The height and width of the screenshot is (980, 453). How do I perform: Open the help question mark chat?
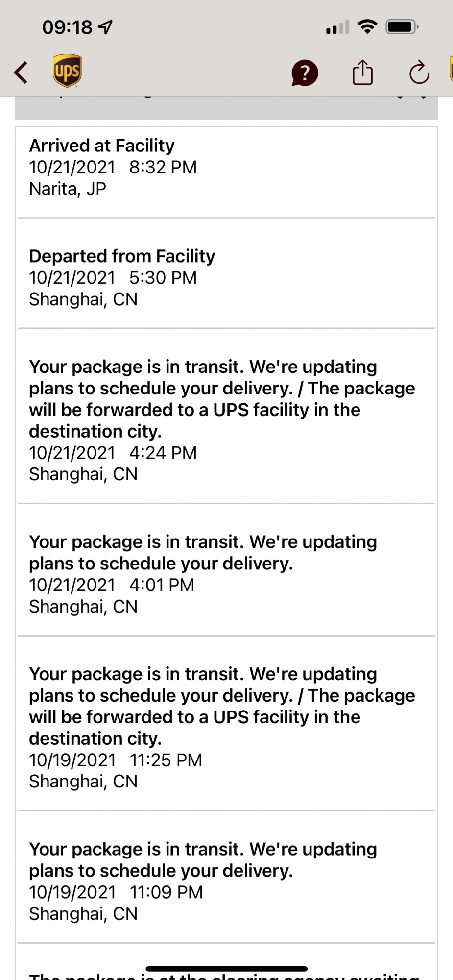[305, 73]
